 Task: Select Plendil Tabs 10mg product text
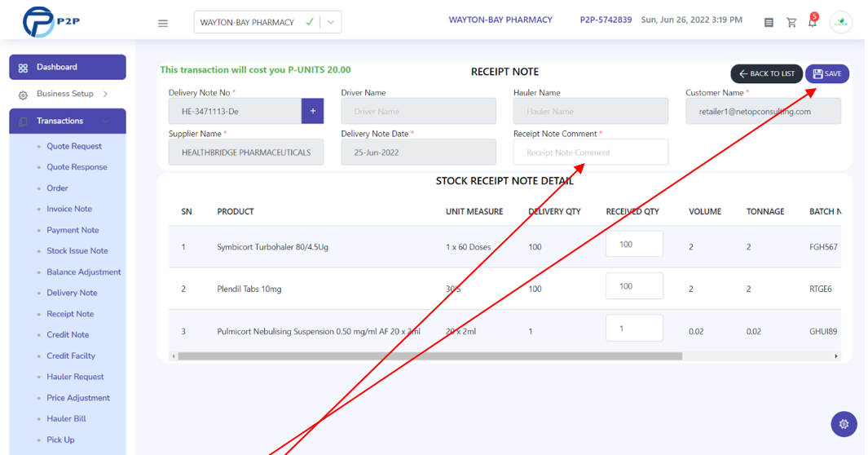249,289
